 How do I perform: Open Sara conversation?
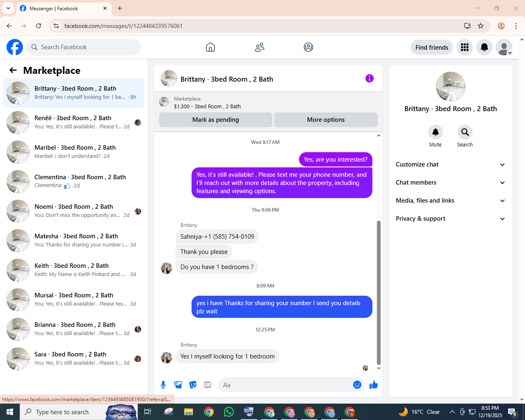click(74, 359)
